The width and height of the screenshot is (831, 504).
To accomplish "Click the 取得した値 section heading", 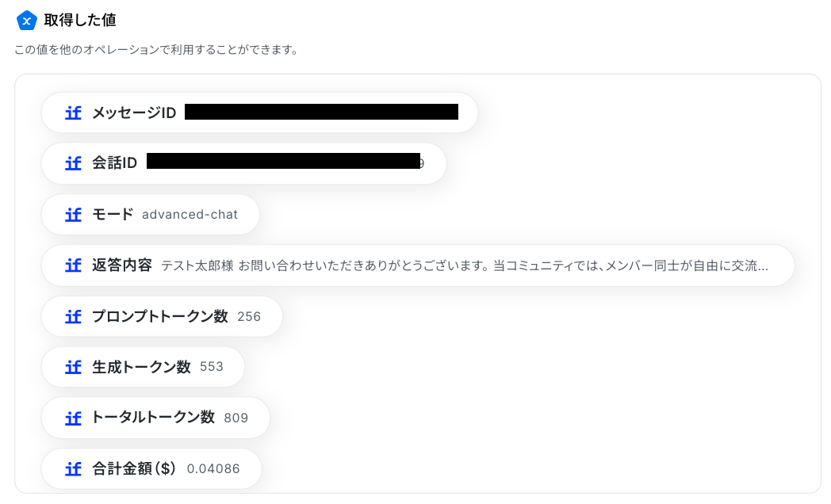I will click(80, 21).
